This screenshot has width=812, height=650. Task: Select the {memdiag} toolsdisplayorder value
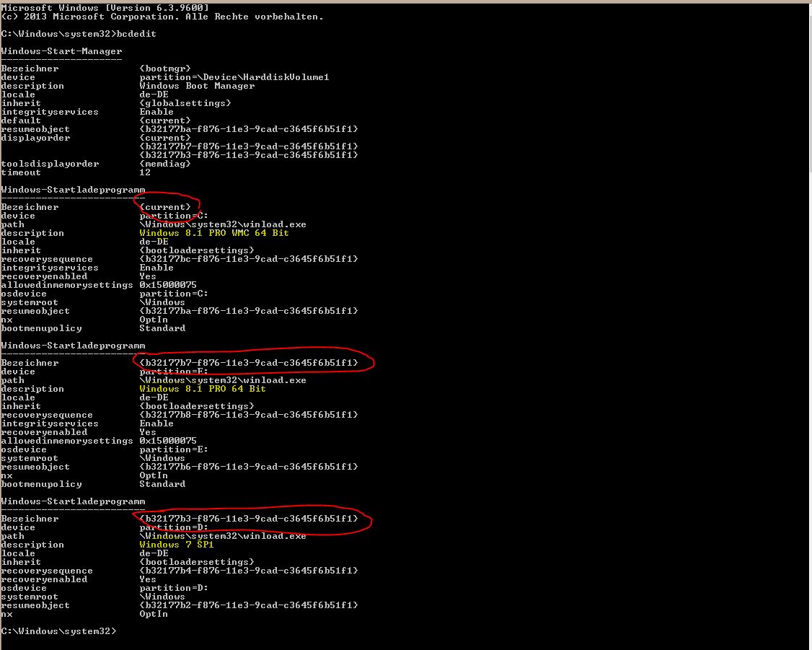click(x=165, y=164)
